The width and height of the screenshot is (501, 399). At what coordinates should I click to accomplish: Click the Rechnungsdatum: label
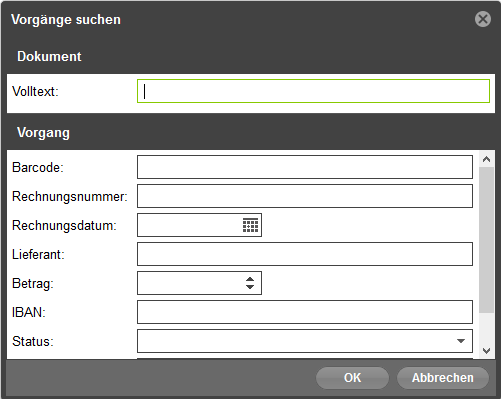tap(64, 226)
